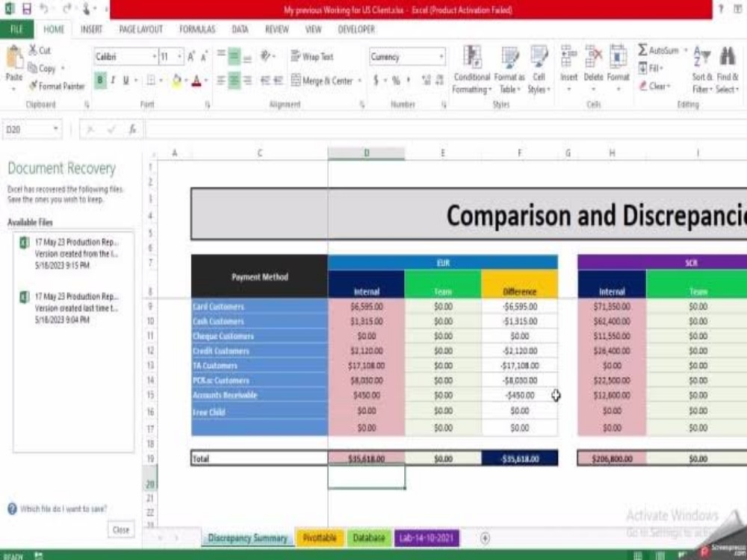Click the fill color bucket swatch
747x560 pixels.
click(177, 81)
